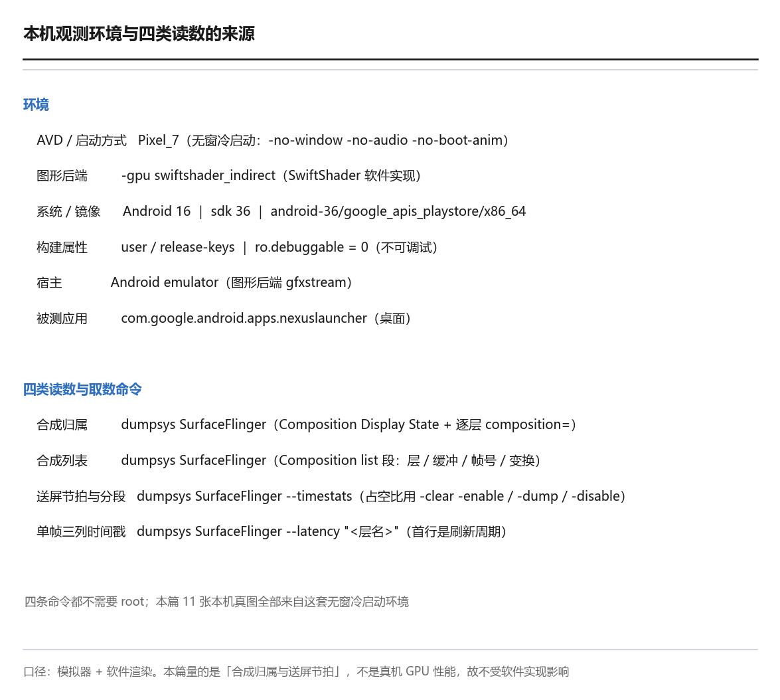
Task: Click the 四类读数与取数命令 section heading
Action: point(82,389)
